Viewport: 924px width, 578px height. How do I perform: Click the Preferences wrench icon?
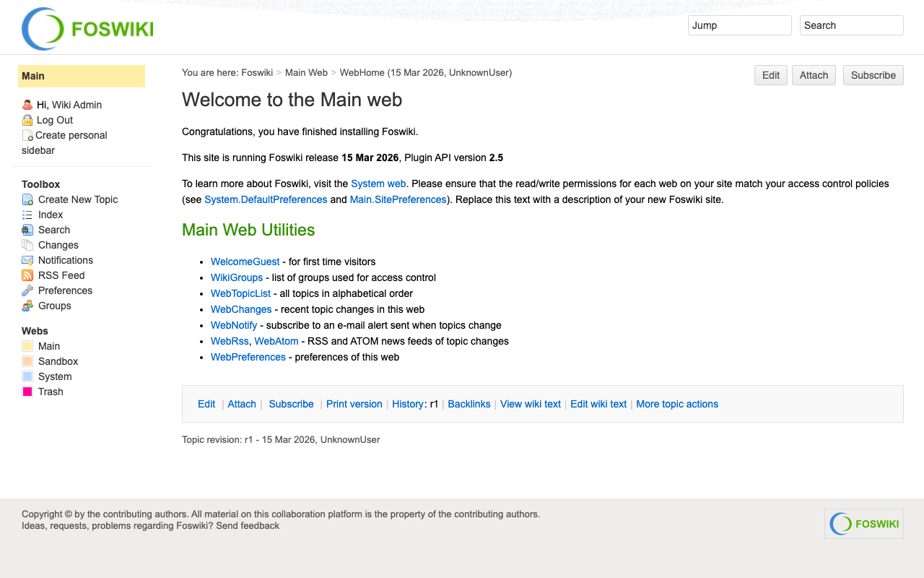coord(27,290)
